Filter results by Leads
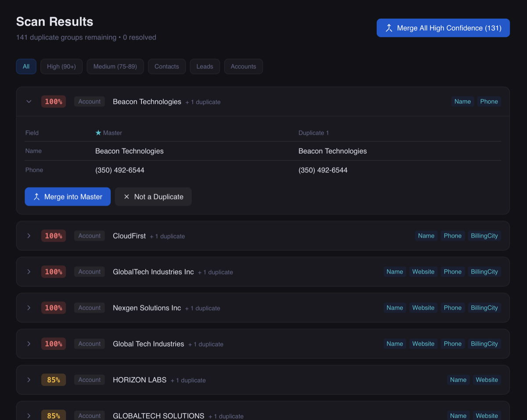Screen dimensions: 527x420 pos(205,66)
